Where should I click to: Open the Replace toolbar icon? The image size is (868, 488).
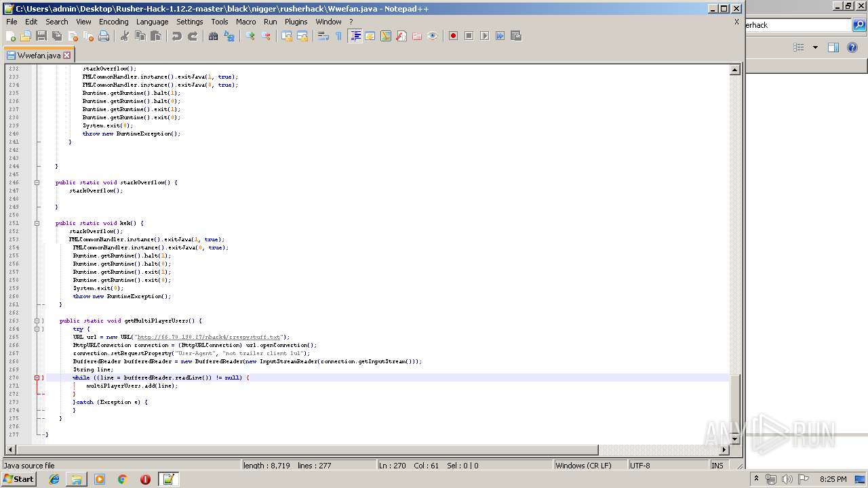229,36
